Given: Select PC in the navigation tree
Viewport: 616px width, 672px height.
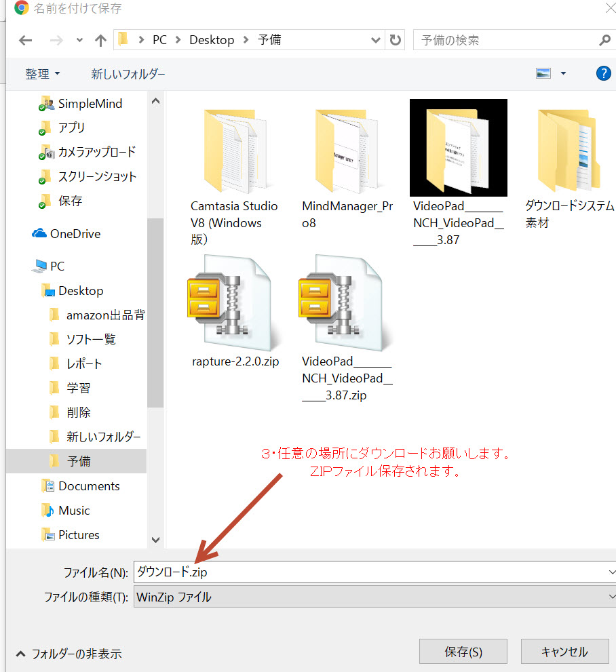Looking at the screenshot, I should (x=57, y=266).
